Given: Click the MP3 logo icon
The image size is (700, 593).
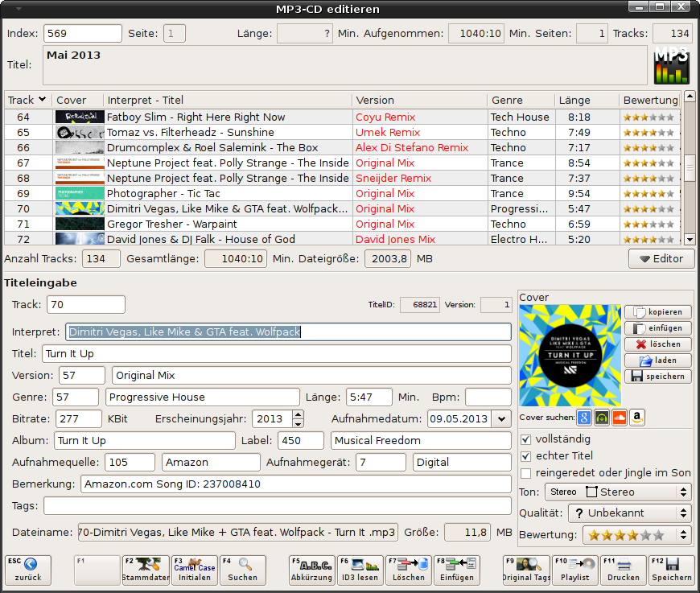Looking at the screenshot, I should [x=671, y=65].
